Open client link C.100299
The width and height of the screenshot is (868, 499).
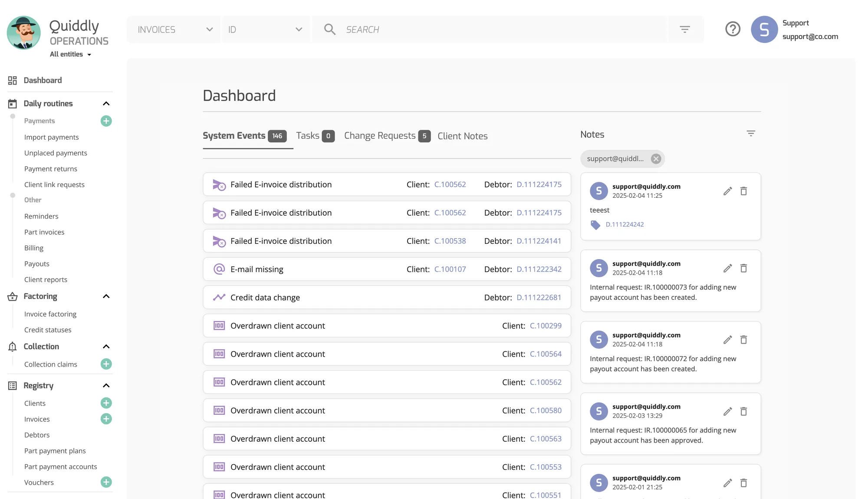tap(546, 325)
